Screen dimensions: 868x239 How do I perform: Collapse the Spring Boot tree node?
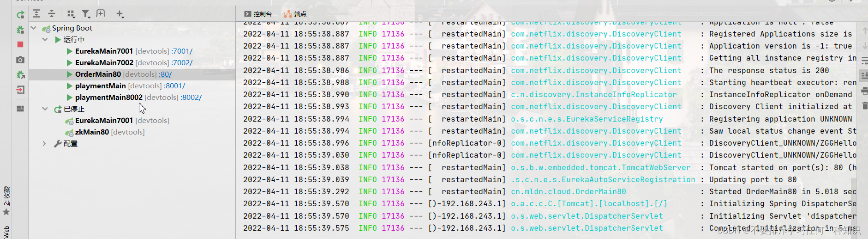point(33,28)
